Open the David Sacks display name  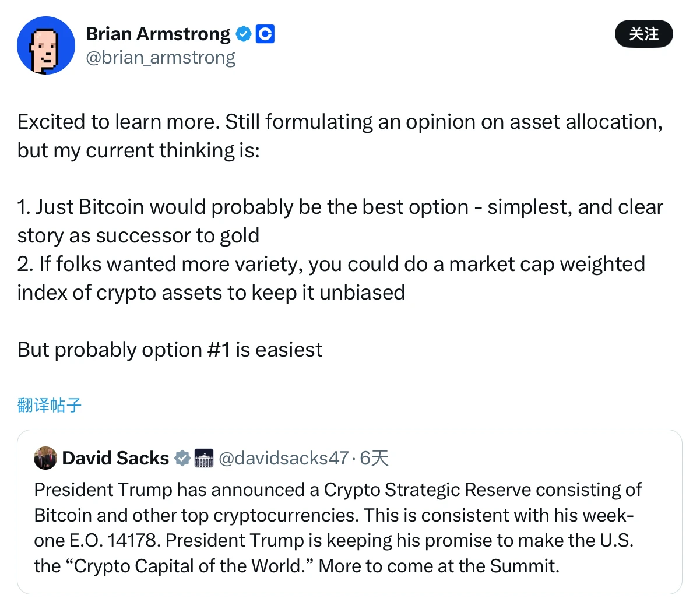115,458
